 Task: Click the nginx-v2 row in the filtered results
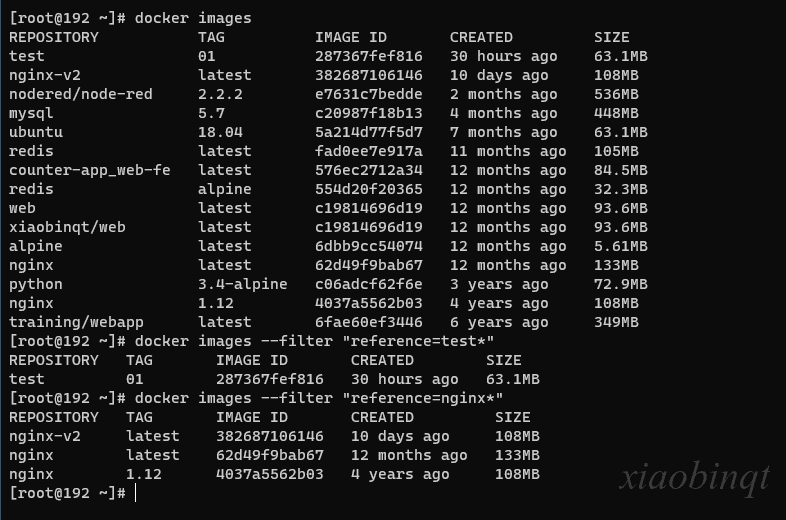click(x=274, y=436)
